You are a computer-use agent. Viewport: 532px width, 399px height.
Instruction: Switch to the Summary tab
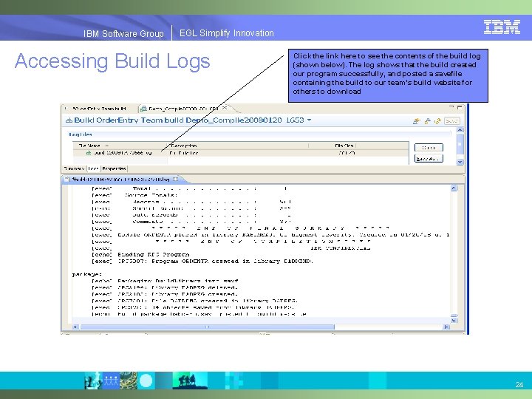(x=74, y=168)
